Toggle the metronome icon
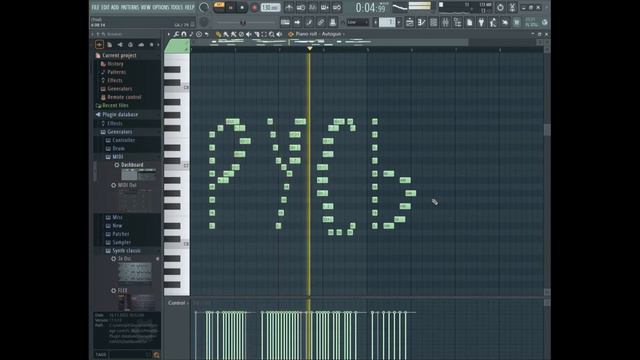640x360 pixels. (x=289, y=7)
